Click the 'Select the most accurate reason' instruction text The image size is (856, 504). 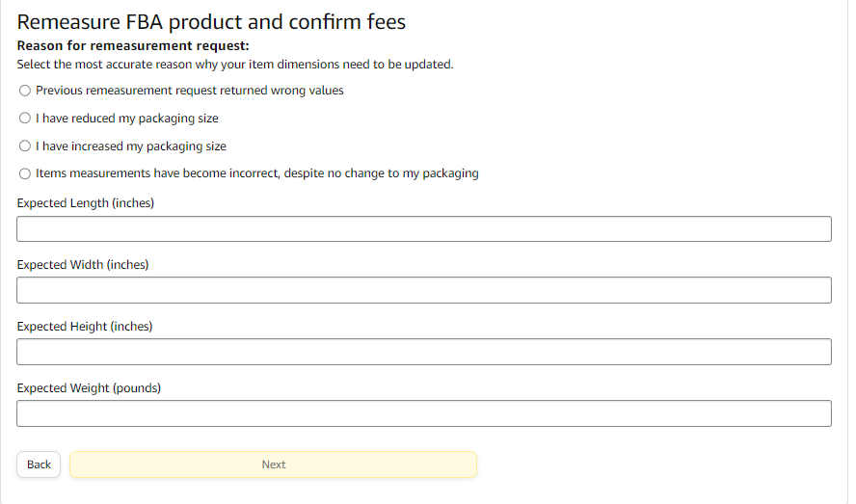tap(235, 65)
